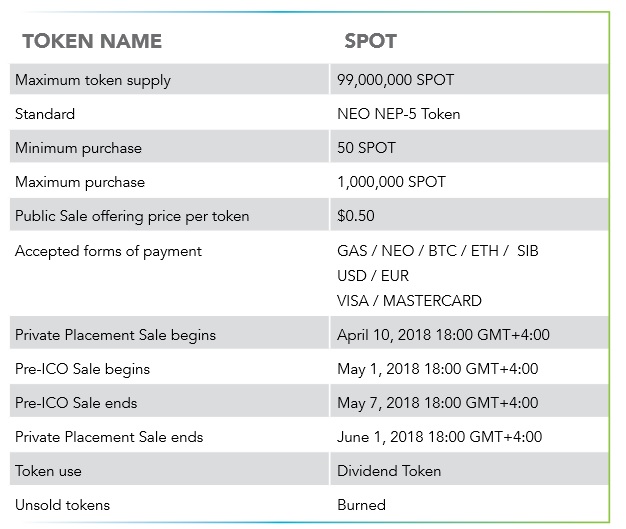The image size is (626, 529).
Task: Click the June 1, 2018 date value
Action: coord(440,436)
